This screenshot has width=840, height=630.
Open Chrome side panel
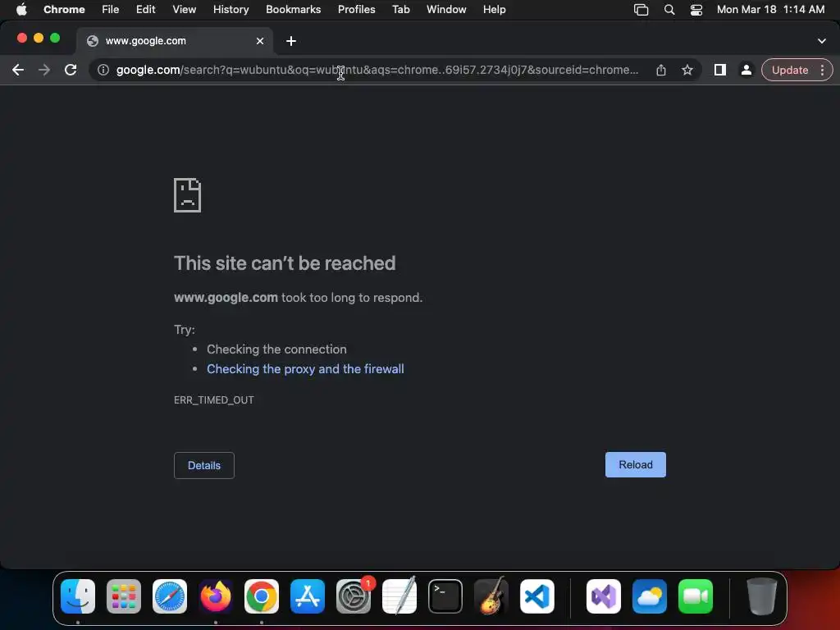pos(720,71)
